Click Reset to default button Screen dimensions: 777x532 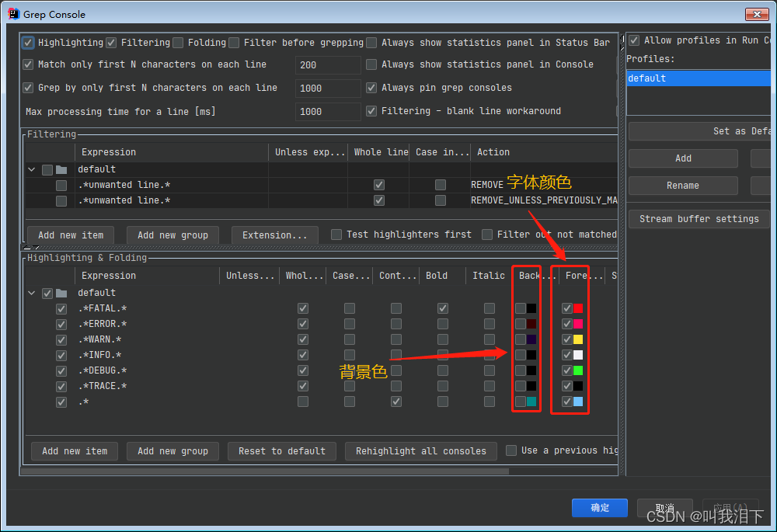point(281,451)
